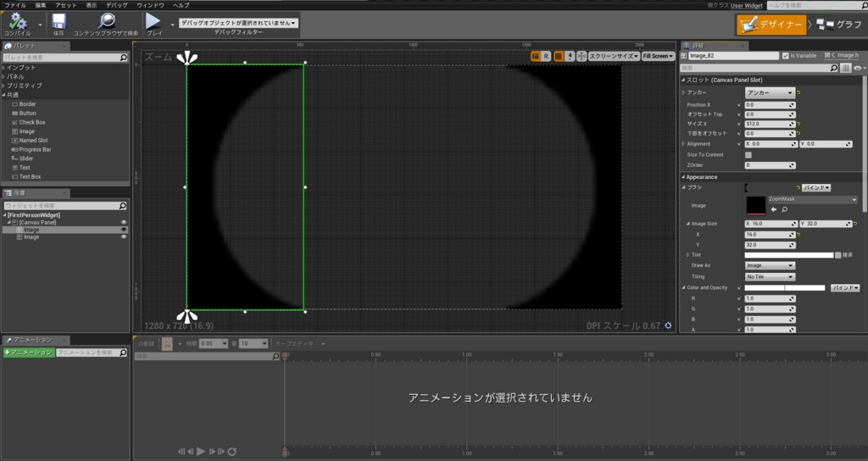Open the Tiling No Tile dropdown
The height and width of the screenshot is (461, 868).
[770, 277]
